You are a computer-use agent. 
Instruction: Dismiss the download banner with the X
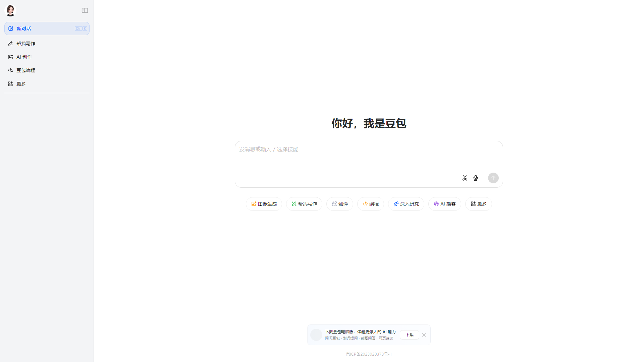pos(424,335)
